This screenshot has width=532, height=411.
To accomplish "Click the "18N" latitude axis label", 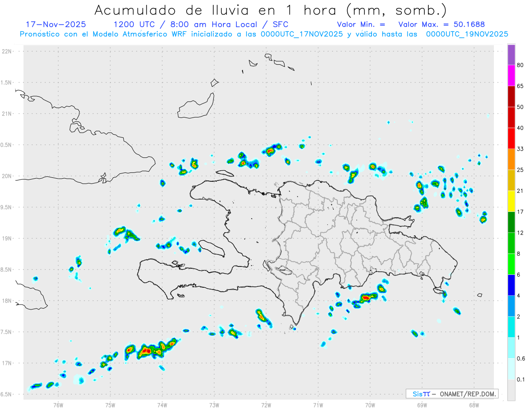I will [8, 301].
